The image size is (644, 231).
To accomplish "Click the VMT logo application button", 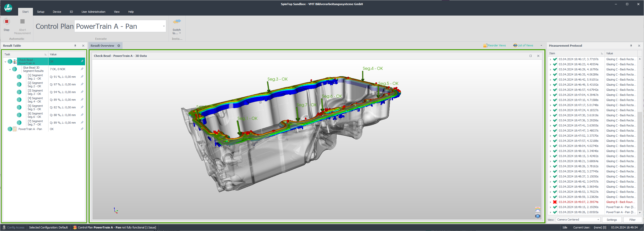I will (x=8, y=8).
